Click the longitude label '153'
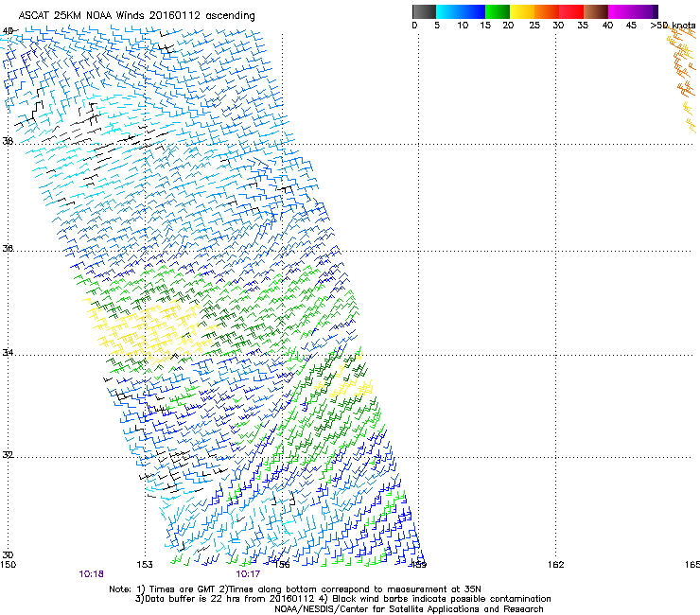This screenshot has width=700, height=615. pyautogui.click(x=145, y=565)
